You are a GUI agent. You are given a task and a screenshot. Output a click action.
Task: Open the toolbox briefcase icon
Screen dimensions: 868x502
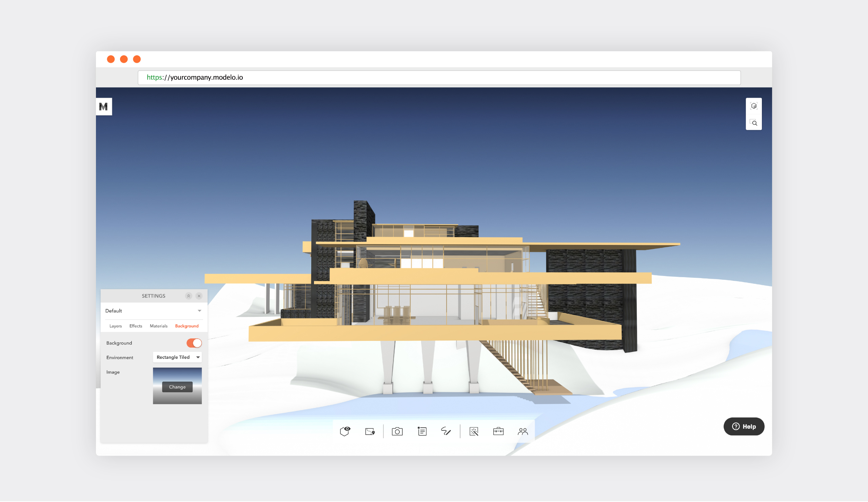coord(498,431)
